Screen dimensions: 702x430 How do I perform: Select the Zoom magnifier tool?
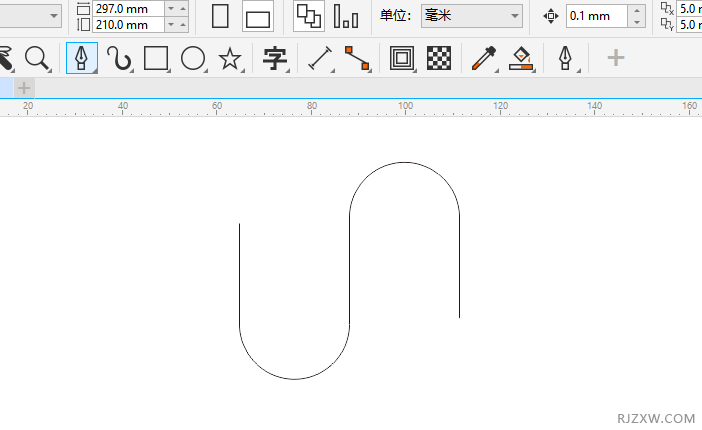coord(37,59)
